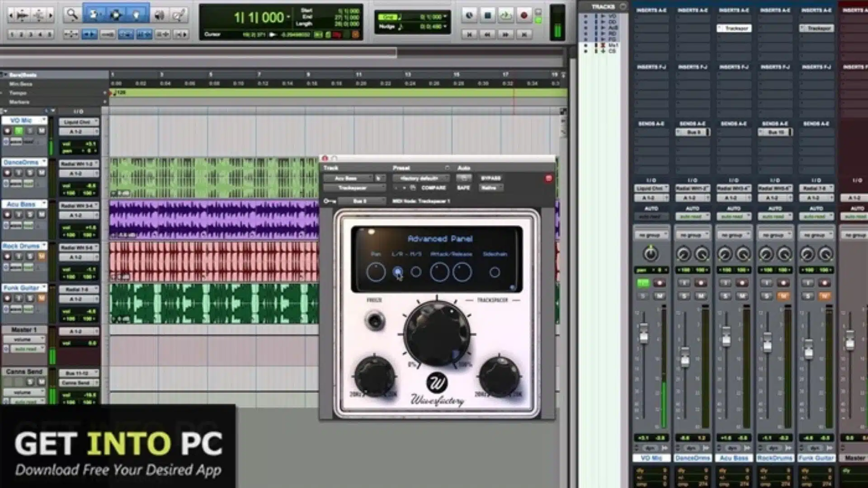Select the Scrubber speaker tool
868x488 pixels.
(x=159, y=15)
